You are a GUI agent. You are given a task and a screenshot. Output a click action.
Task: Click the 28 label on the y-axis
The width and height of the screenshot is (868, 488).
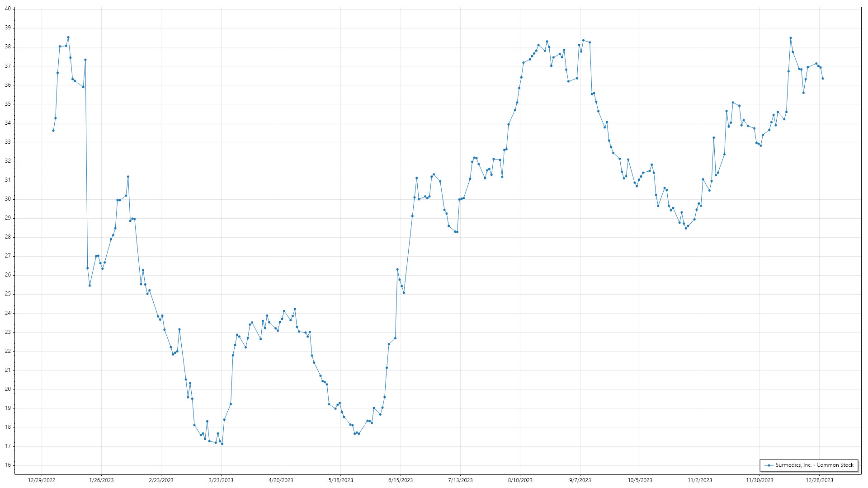(8, 237)
